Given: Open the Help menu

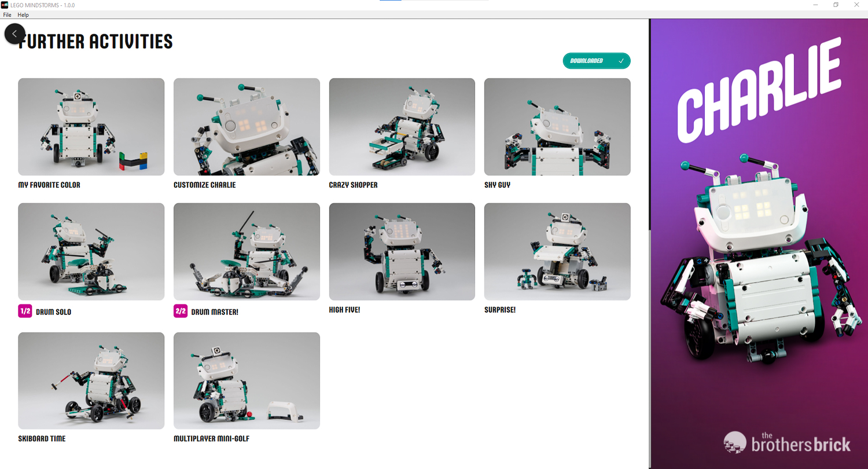Looking at the screenshot, I should 23,14.
